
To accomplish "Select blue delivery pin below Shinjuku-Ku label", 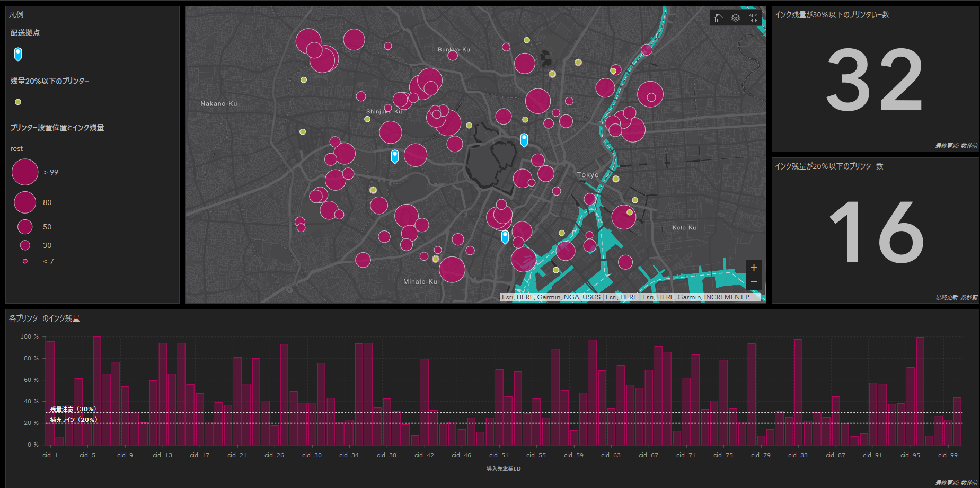I will 395,156.
